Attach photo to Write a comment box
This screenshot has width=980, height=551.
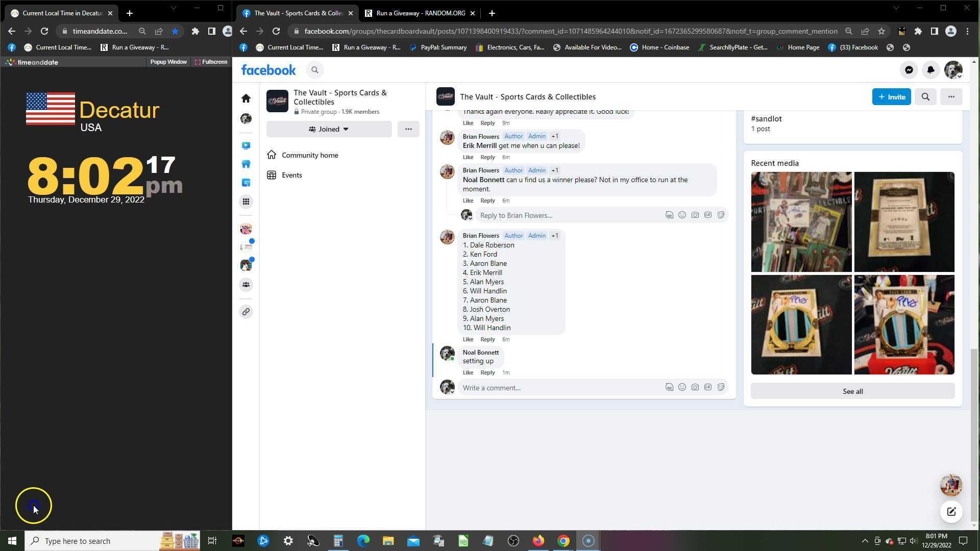[695, 387]
